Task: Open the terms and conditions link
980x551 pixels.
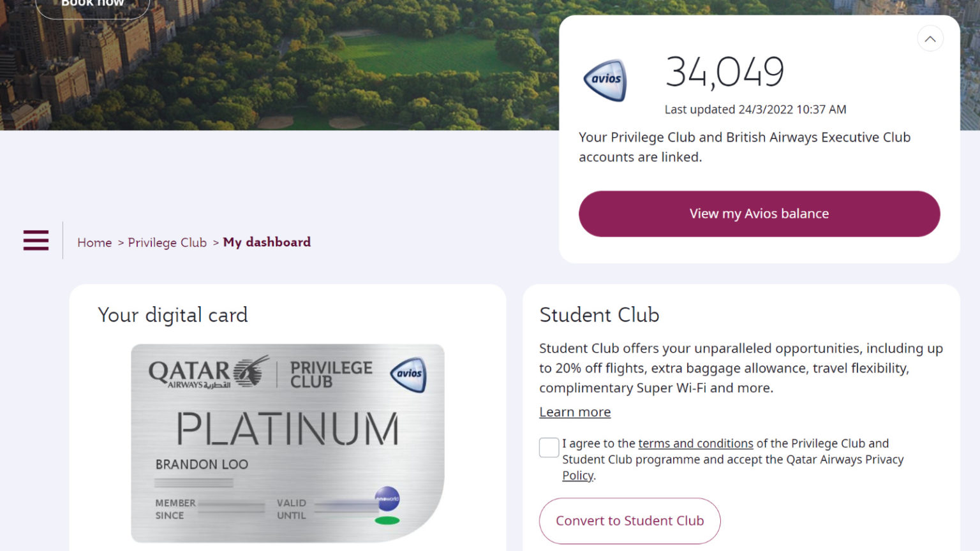Action: click(695, 443)
